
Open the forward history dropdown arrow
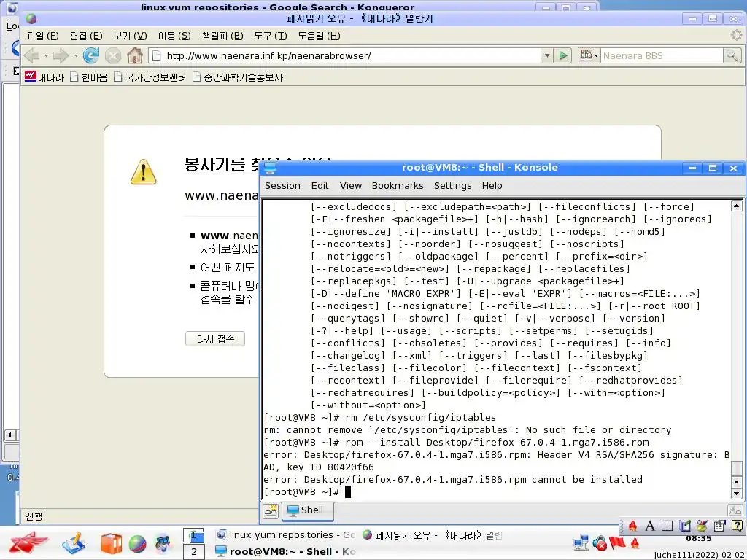pyautogui.click(x=76, y=55)
